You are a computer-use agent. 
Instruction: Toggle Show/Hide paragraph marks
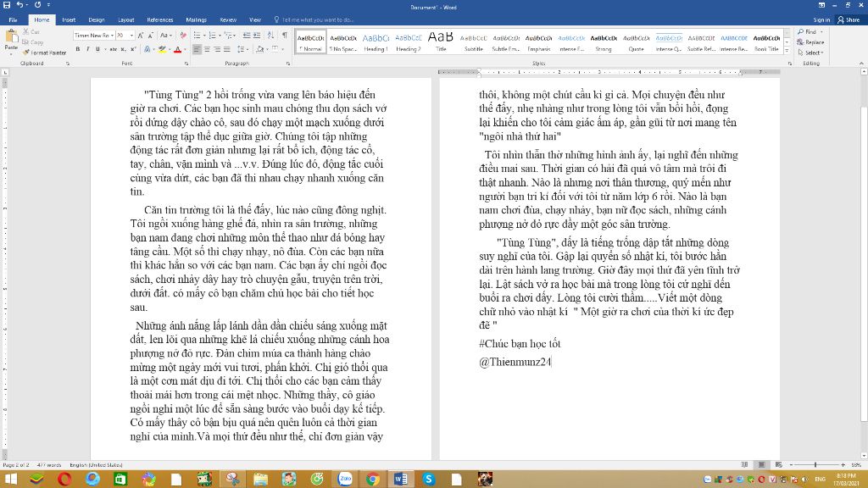click(x=285, y=36)
